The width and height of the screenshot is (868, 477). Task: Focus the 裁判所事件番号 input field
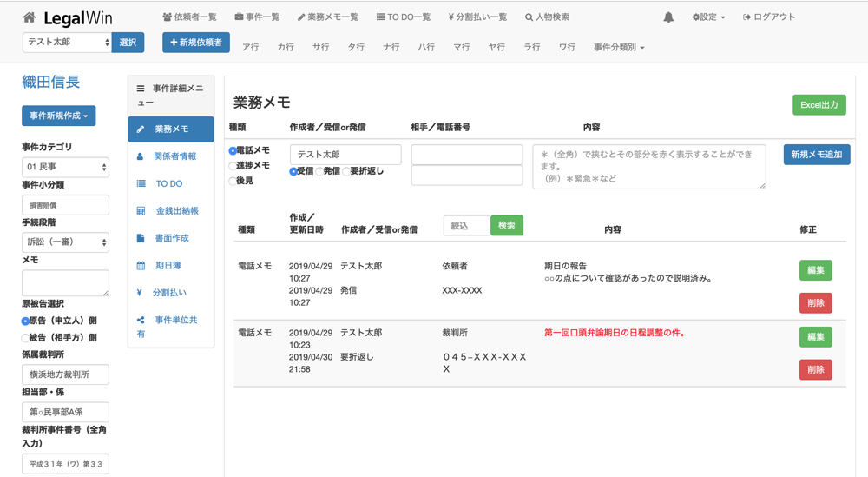65,464
